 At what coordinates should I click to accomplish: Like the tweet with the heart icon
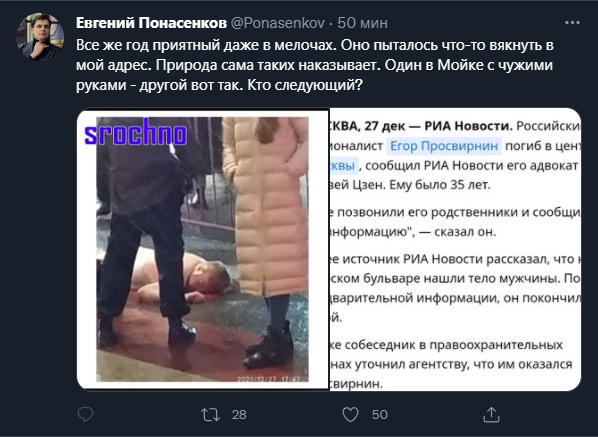[350, 415]
